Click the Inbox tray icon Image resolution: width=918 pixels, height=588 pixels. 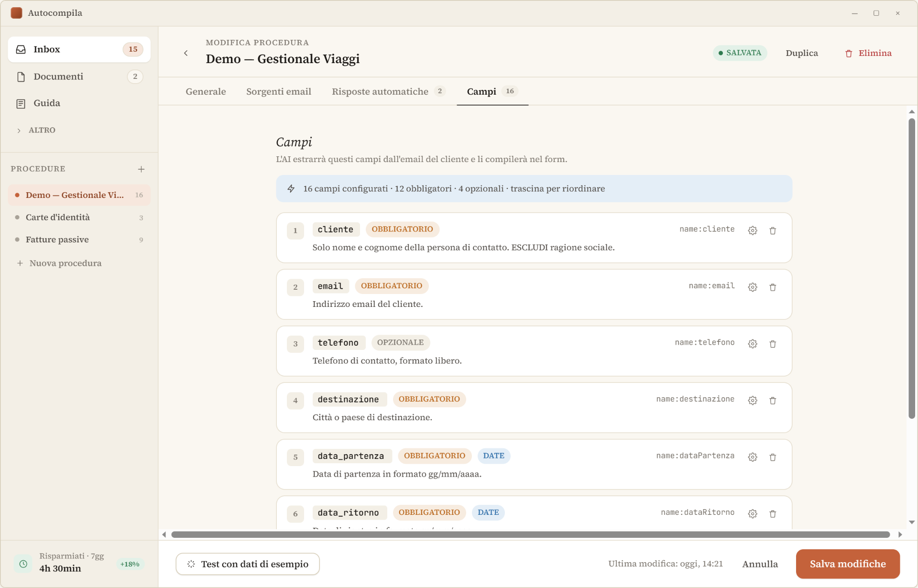pos(21,49)
